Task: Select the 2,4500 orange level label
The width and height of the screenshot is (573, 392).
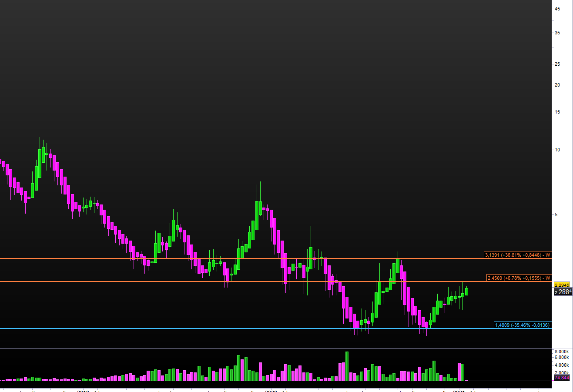Action: pyautogui.click(x=519, y=278)
